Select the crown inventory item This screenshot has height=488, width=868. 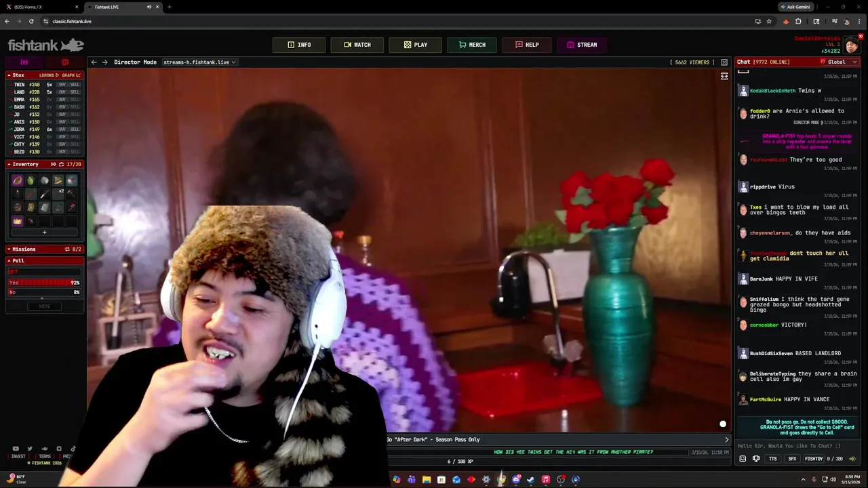tap(17, 221)
